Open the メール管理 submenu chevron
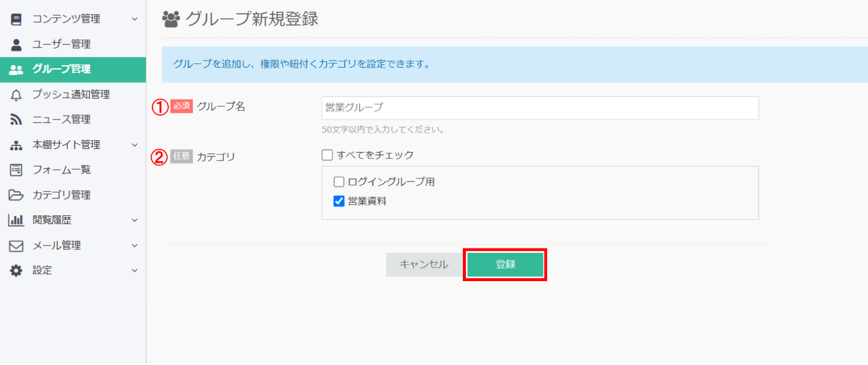This screenshot has width=868, height=365. [x=134, y=245]
